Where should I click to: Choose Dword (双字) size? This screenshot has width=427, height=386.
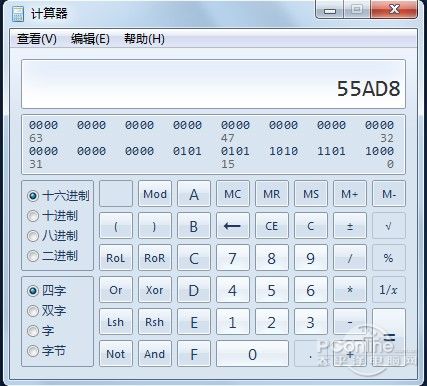tap(47, 311)
